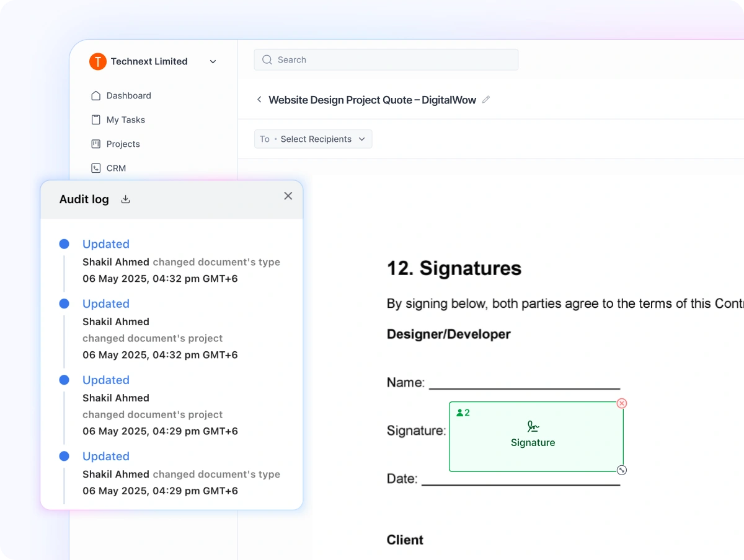Viewport: 744px width, 560px height.
Task: Click the Designer/Developer label in document
Action: pyautogui.click(x=449, y=335)
